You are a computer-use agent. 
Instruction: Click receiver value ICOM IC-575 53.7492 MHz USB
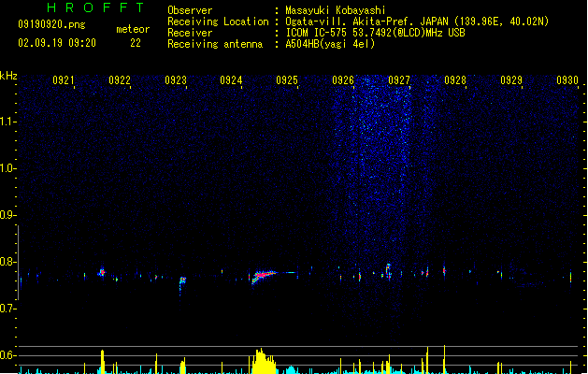coord(376,33)
